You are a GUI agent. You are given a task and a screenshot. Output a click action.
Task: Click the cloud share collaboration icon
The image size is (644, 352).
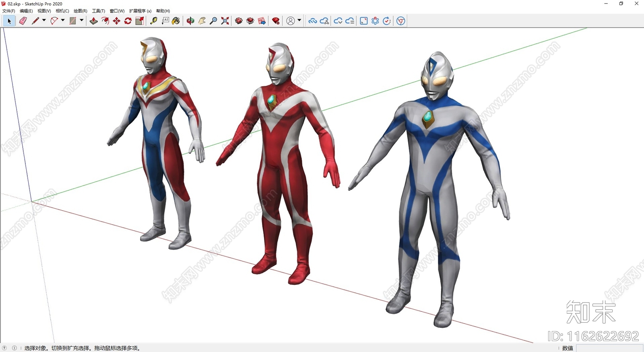pos(324,21)
